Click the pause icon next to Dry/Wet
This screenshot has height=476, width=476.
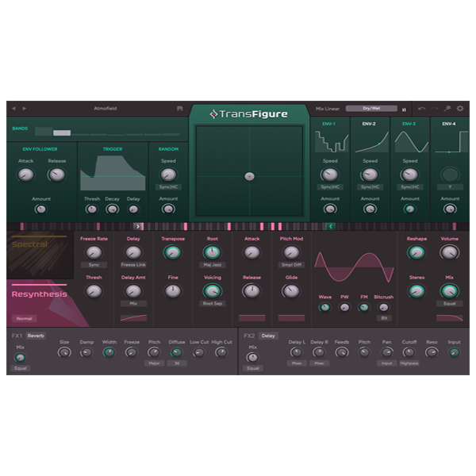404,109
